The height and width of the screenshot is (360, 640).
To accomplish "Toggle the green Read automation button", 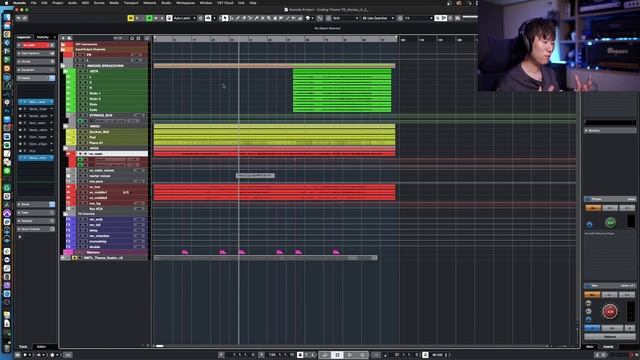I will 149,18.
